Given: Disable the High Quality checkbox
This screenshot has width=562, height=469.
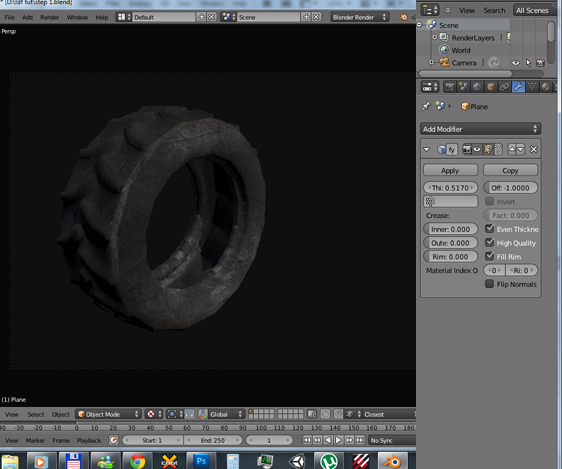Looking at the screenshot, I should point(490,243).
